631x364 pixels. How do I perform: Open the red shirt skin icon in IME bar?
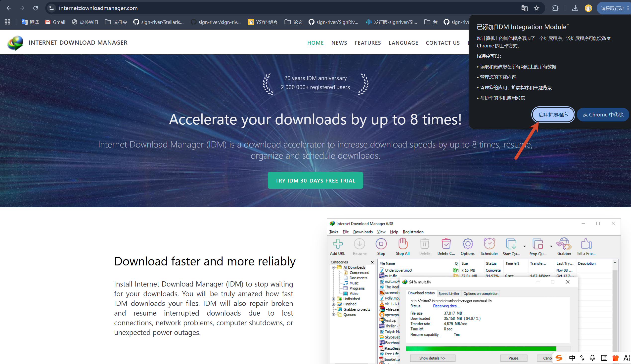[x=616, y=358]
